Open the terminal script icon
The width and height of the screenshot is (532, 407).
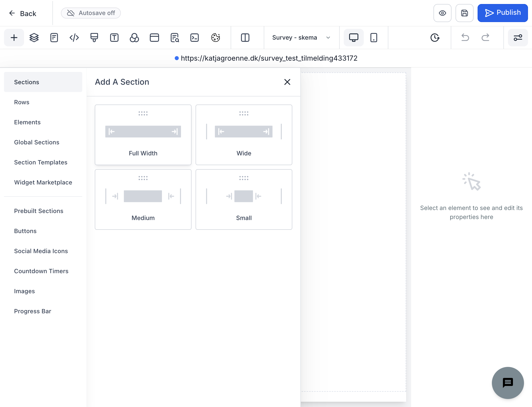(195, 38)
